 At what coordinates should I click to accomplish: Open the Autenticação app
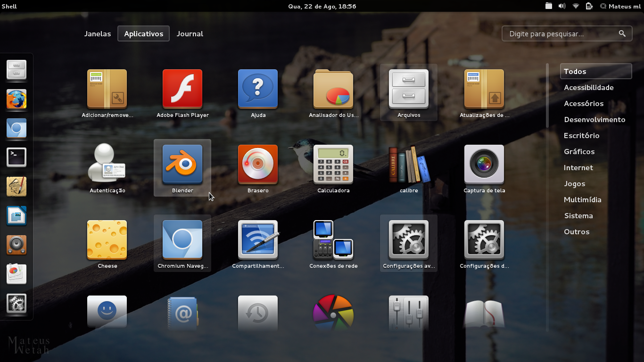(x=107, y=169)
